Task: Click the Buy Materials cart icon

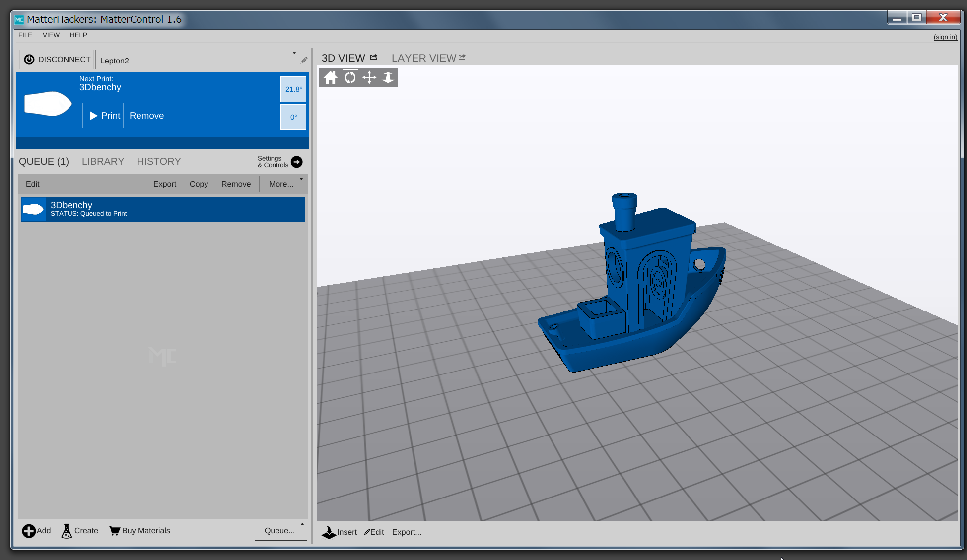Action: click(x=115, y=531)
